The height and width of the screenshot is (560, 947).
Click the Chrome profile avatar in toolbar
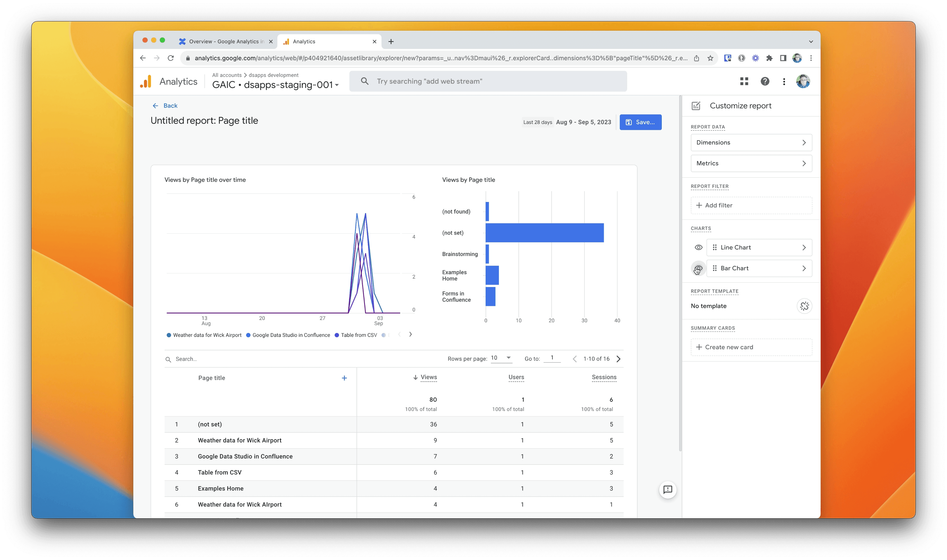(x=797, y=58)
